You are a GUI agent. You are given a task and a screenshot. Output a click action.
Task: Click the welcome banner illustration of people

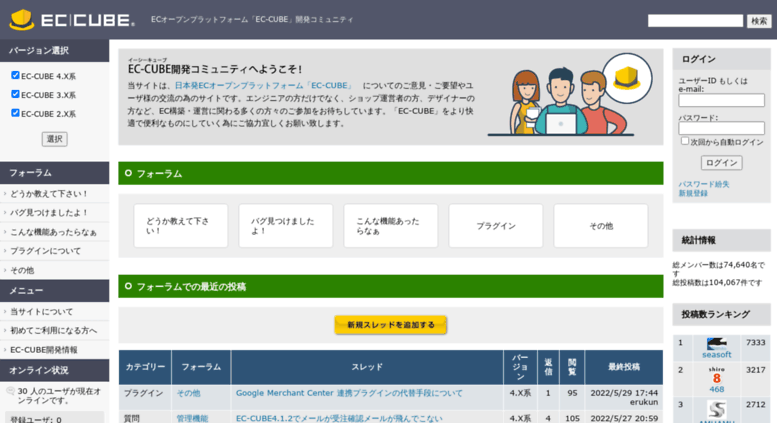(x=570, y=95)
